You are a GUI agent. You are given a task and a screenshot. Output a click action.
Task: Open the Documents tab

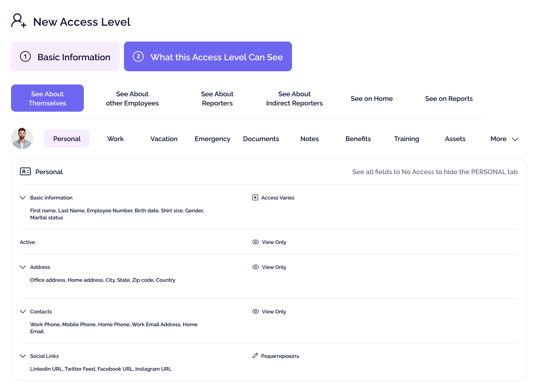261,139
